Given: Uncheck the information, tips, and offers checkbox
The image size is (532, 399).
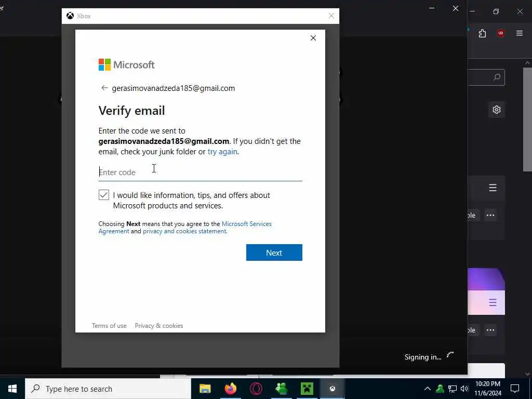Looking at the screenshot, I should point(104,195).
